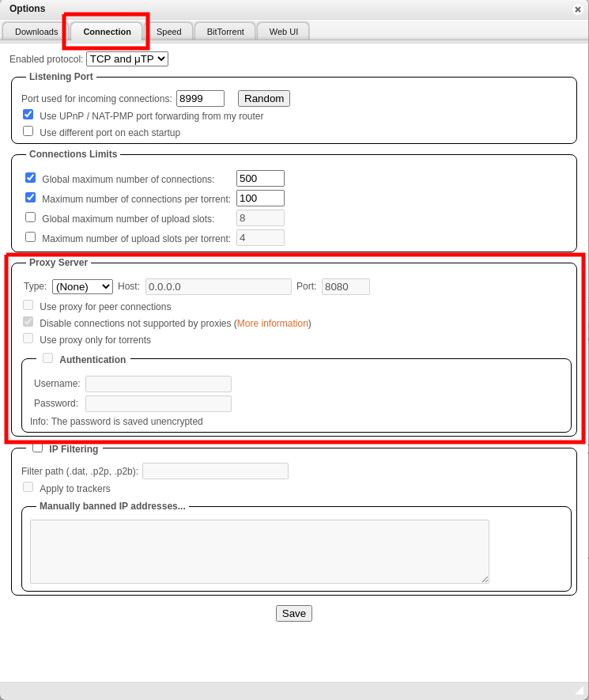Open the BitTorrent tab
Viewport: 589px width, 700px height.
225,32
